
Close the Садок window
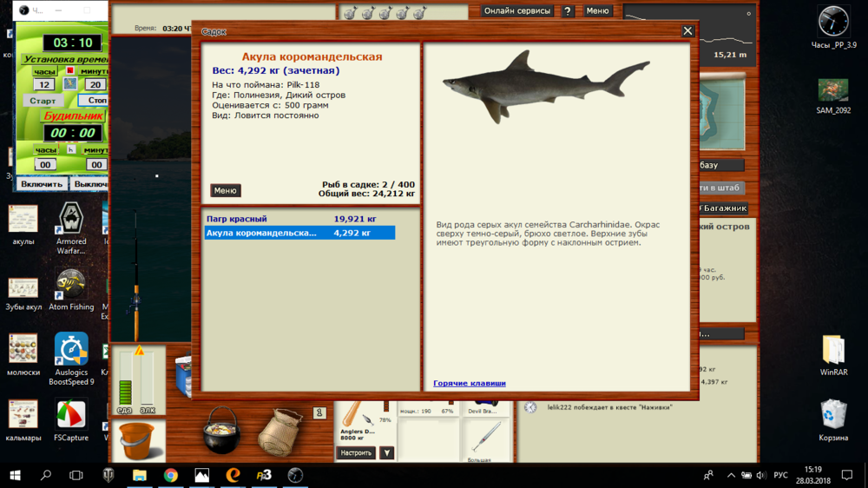tap(687, 31)
